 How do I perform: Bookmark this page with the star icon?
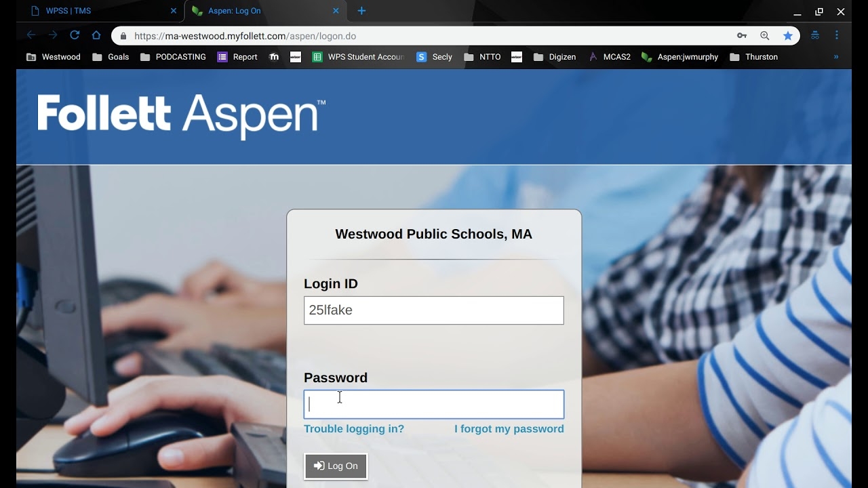787,36
